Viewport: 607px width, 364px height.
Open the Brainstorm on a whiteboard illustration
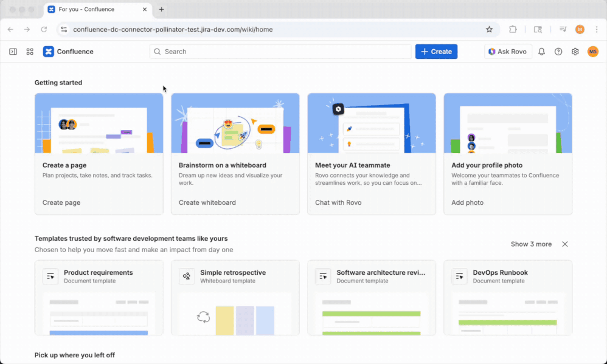[235, 123]
